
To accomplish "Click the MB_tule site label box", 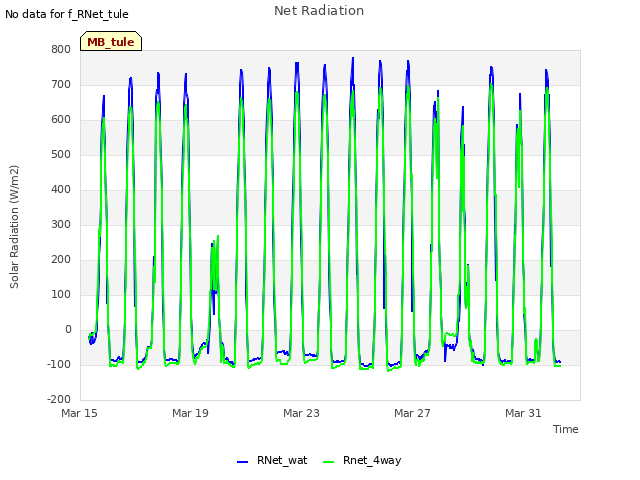I will [111, 41].
